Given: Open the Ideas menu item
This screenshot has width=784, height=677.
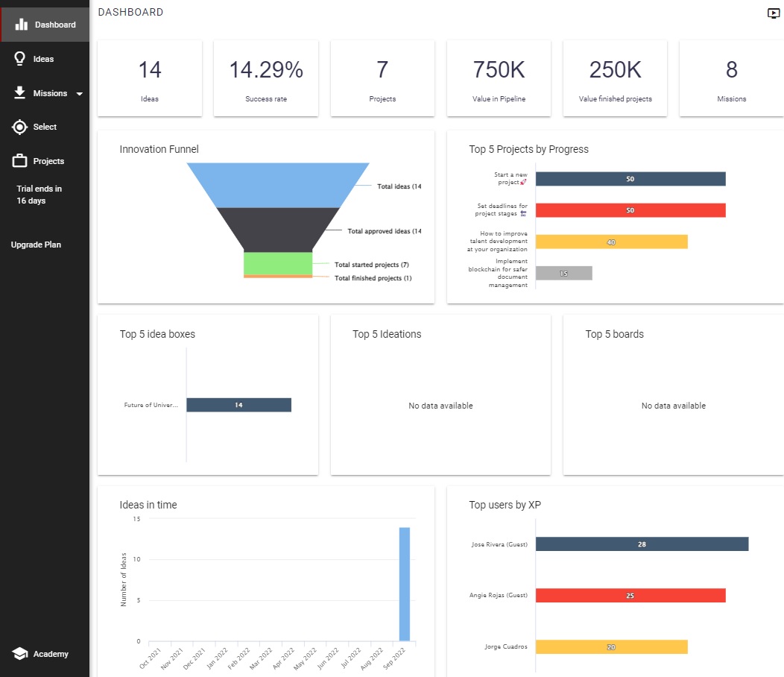Looking at the screenshot, I should click(x=43, y=59).
